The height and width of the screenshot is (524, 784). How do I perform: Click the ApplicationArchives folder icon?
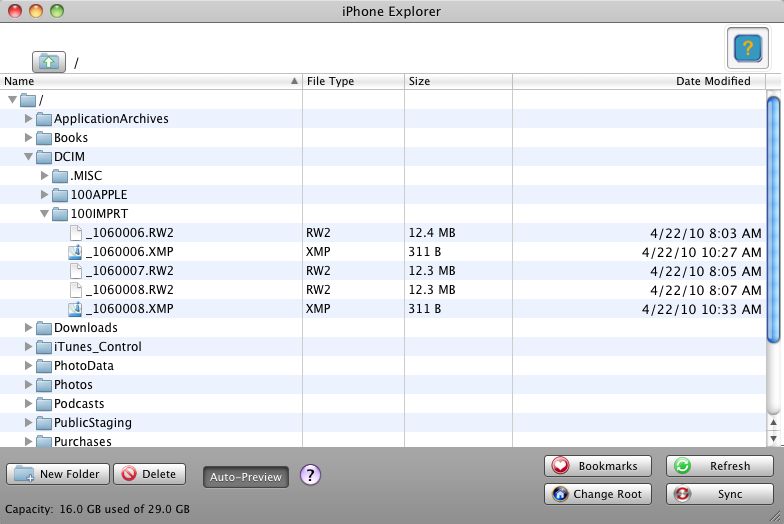tap(44, 119)
